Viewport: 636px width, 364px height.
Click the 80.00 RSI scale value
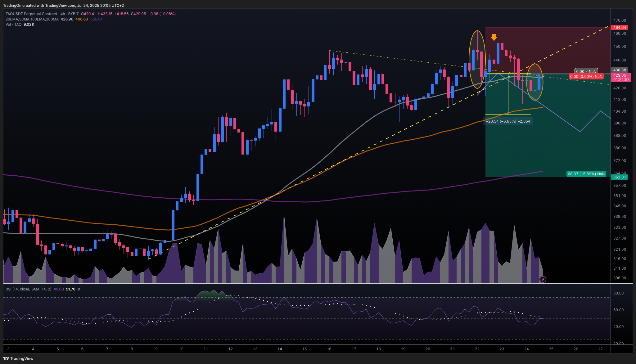pos(618,293)
